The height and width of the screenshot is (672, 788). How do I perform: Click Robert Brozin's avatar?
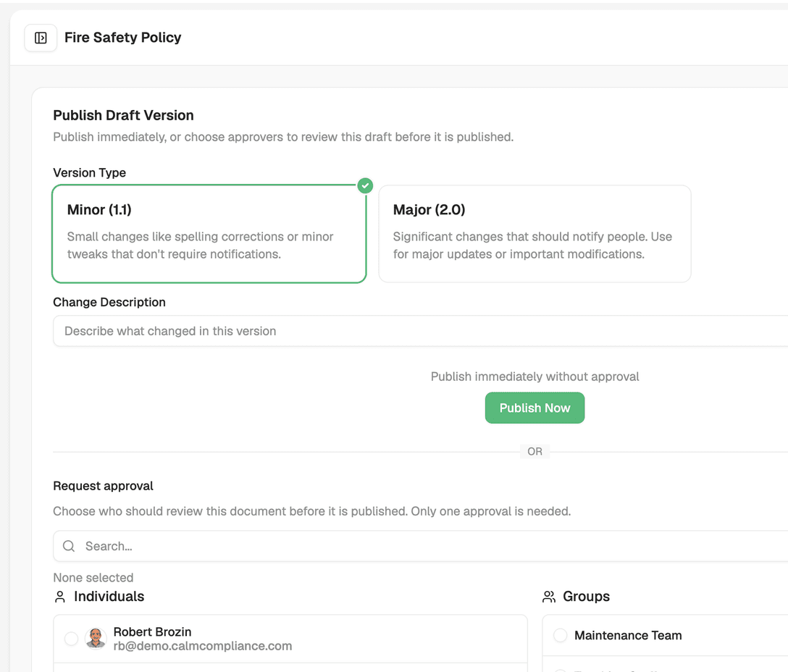pyautogui.click(x=96, y=638)
